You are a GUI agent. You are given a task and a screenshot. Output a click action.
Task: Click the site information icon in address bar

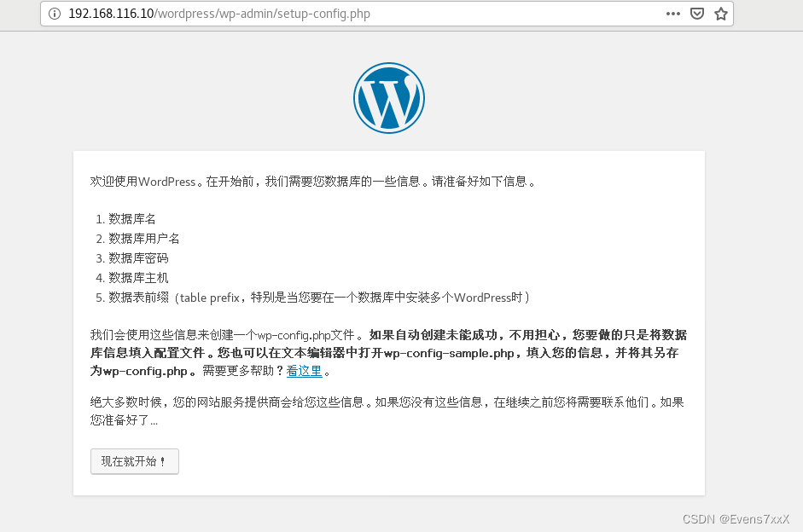click(55, 14)
